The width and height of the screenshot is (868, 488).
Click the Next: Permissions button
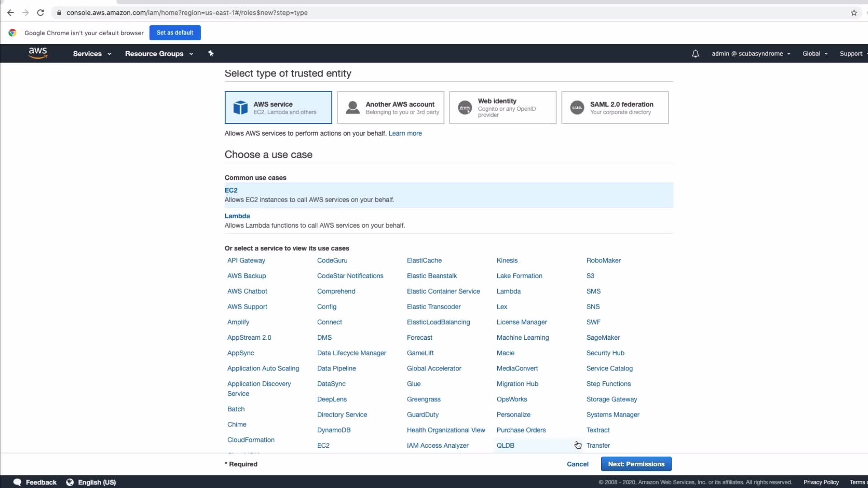click(636, 464)
